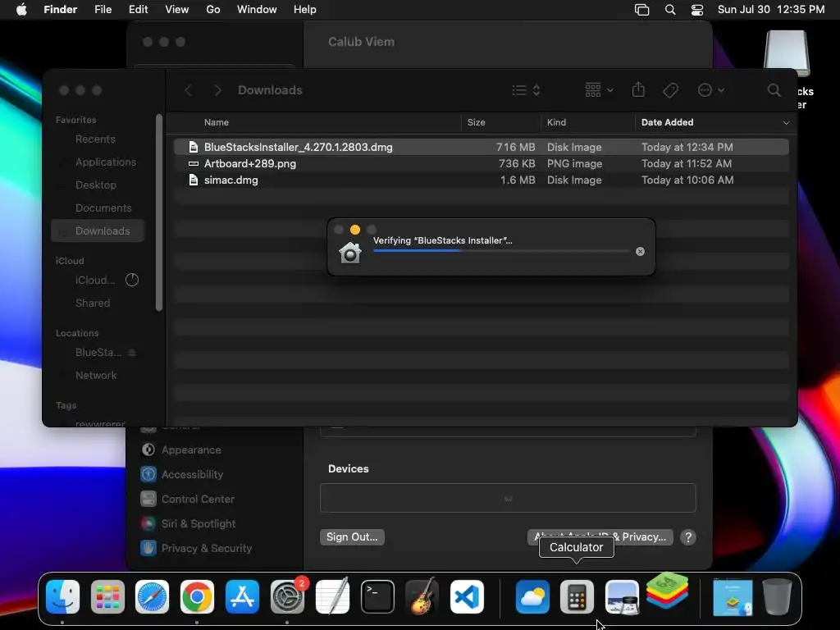Image resolution: width=840 pixels, height=630 pixels.
Task: Select Documents in the Finder sidebar
Action: [x=103, y=208]
